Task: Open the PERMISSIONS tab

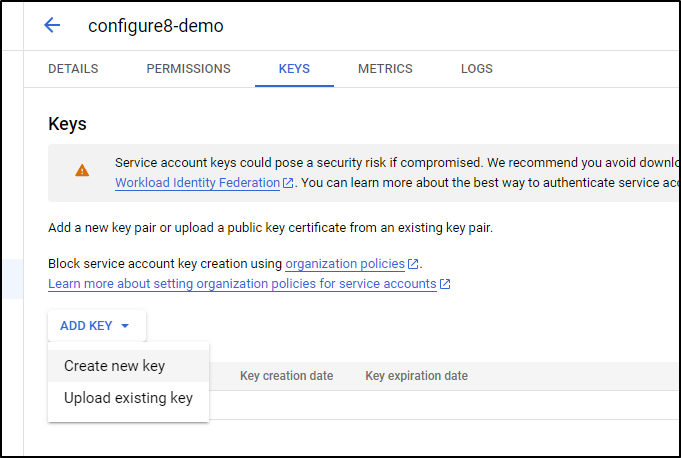Action: [x=188, y=69]
